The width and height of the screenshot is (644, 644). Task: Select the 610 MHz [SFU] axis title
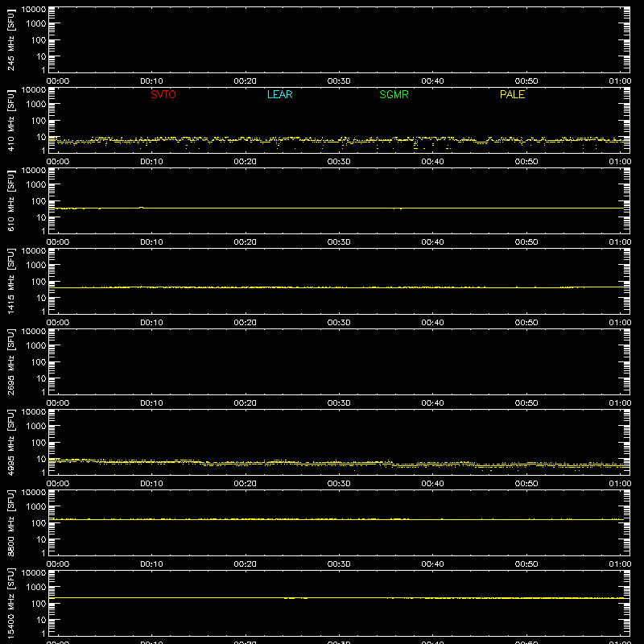click(x=10, y=200)
